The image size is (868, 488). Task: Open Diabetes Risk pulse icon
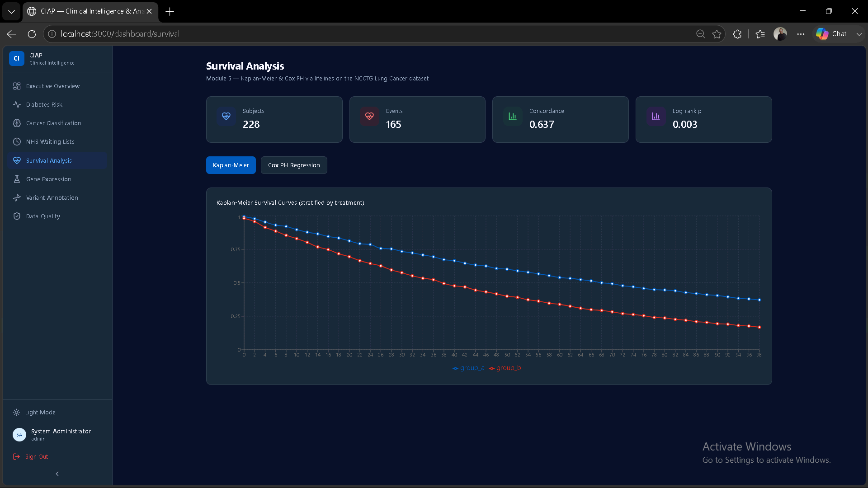tap(17, 104)
